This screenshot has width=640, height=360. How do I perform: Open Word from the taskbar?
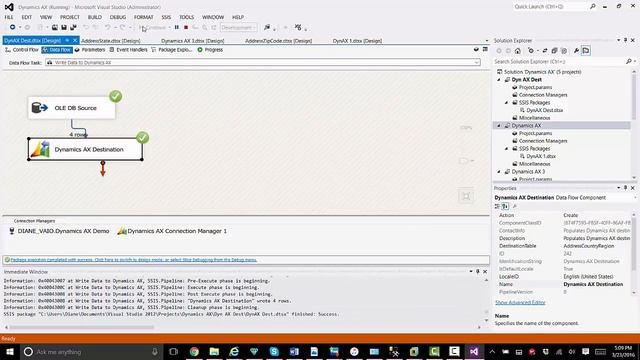click(294, 351)
